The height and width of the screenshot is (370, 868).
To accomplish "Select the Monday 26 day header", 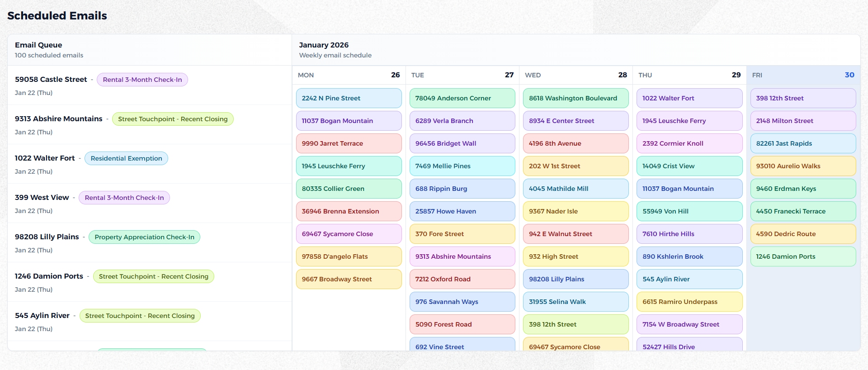I will 349,75.
